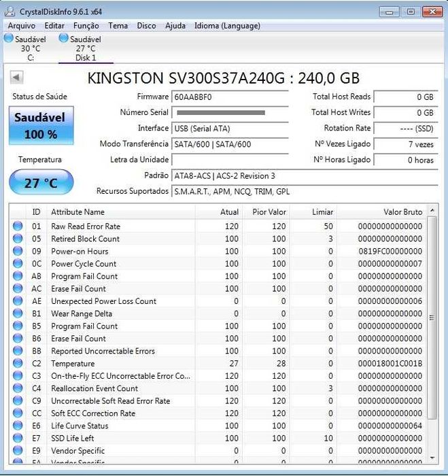This screenshot has height=476, width=448.
Task: Click status orb of the AC Erase Fail Count row
Action: 18,288
